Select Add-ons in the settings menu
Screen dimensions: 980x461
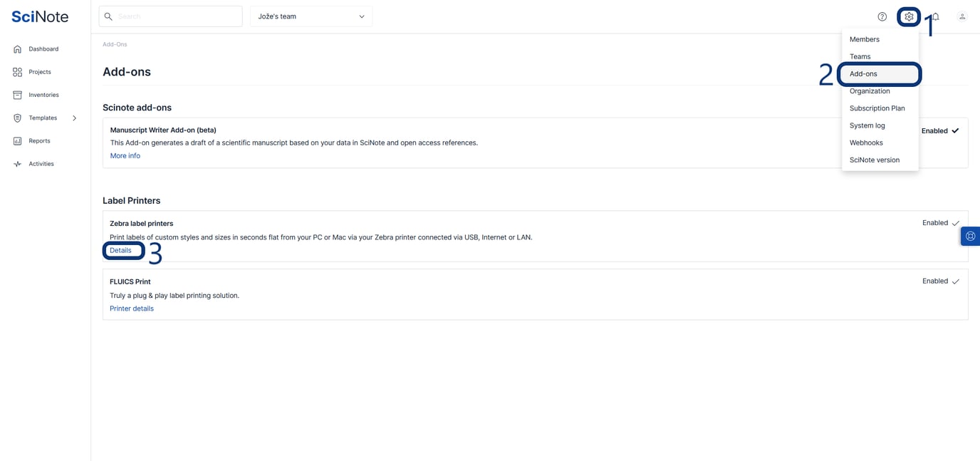point(863,74)
